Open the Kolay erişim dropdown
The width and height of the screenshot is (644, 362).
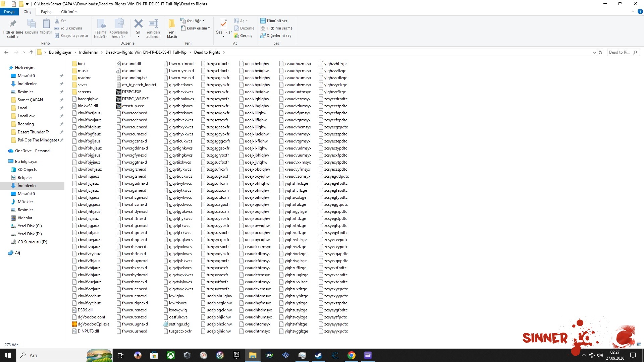(195, 28)
